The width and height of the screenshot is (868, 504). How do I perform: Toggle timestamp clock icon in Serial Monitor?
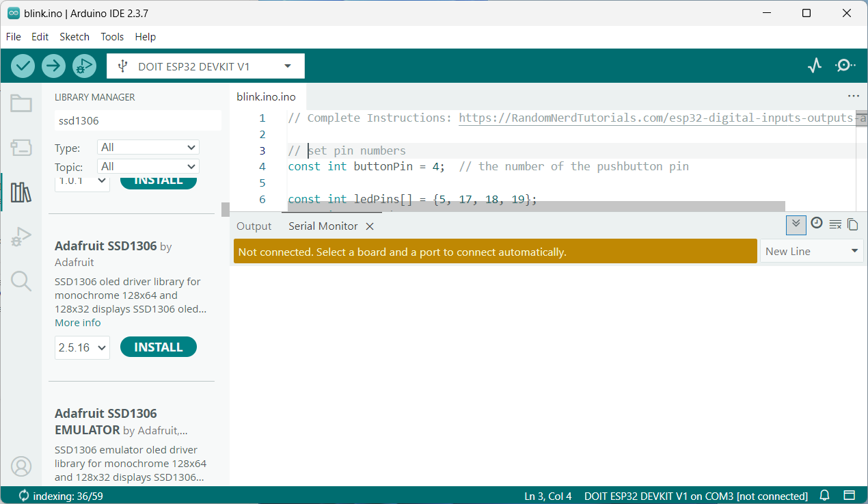[816, 223]
